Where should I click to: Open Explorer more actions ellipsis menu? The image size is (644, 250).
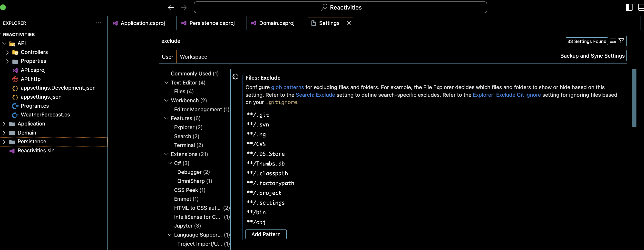98,23
